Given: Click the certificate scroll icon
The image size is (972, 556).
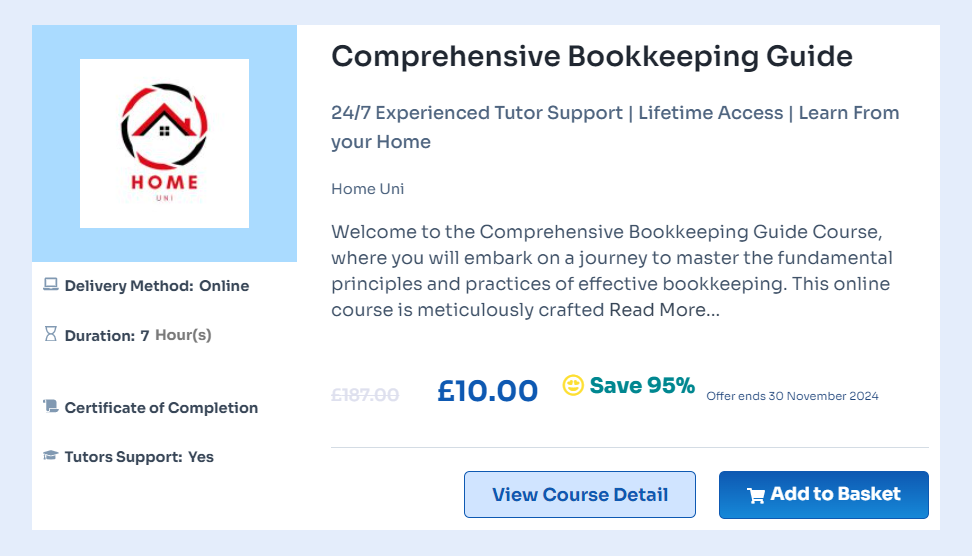Looking at the screenshot, I should (x=51, y=407).
